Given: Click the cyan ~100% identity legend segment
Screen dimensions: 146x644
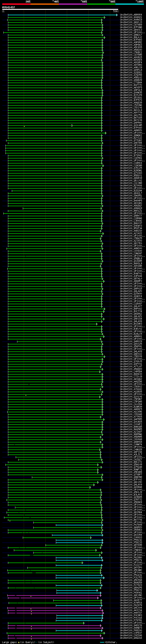Looking at the screenshot, I should (130, 4).
